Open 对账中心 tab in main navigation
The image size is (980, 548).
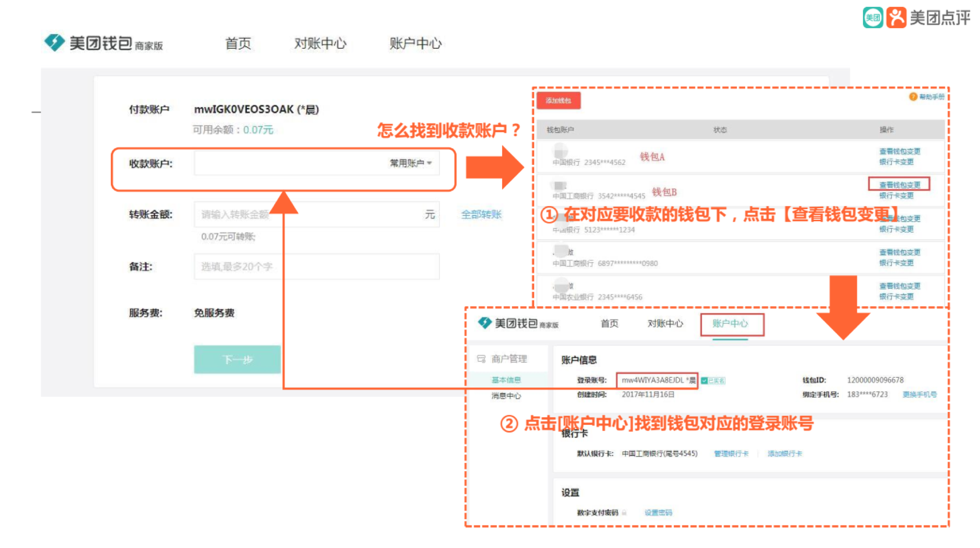(x=320, y=43)
